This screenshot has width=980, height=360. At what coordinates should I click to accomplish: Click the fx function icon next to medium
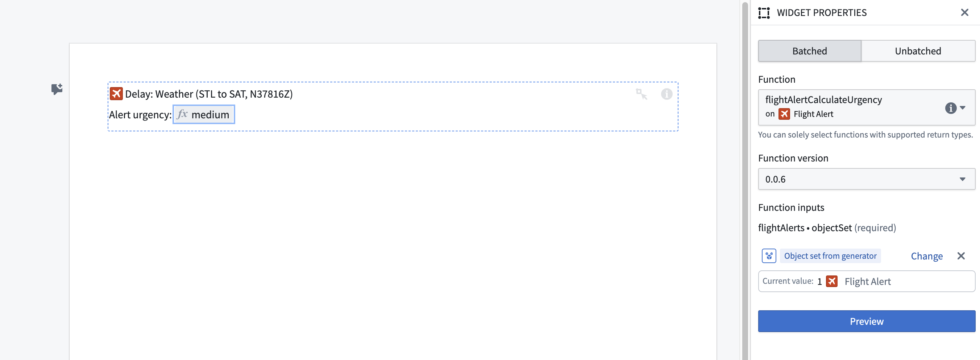[x=183, y=114]
